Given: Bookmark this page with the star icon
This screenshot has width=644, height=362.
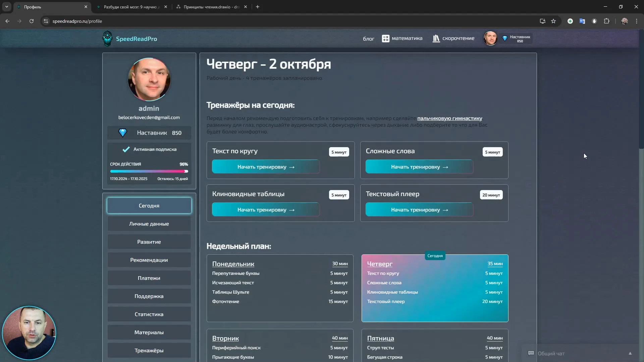Looking at the screenshot, I should click(553, 21).
